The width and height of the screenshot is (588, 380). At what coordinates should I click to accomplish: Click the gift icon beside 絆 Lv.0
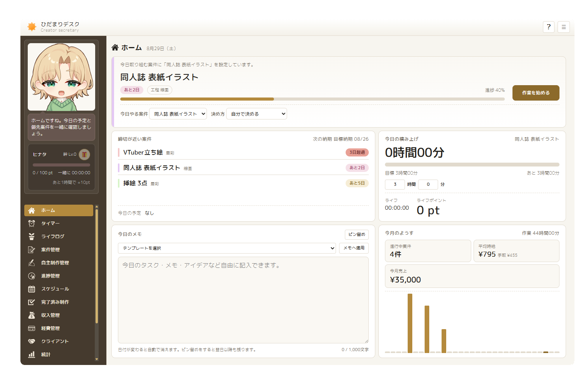[x=84, y=155]
